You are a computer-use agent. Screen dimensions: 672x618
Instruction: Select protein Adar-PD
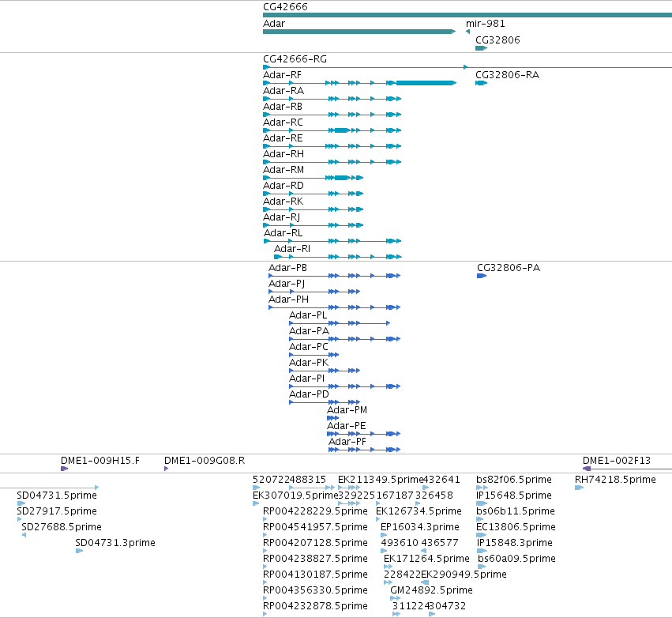pyautogui.click(x=309, y=394)
